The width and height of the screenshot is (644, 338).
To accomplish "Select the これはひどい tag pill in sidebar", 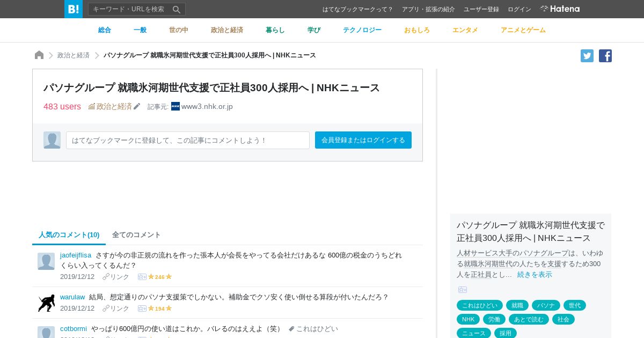I will (480, 305).
